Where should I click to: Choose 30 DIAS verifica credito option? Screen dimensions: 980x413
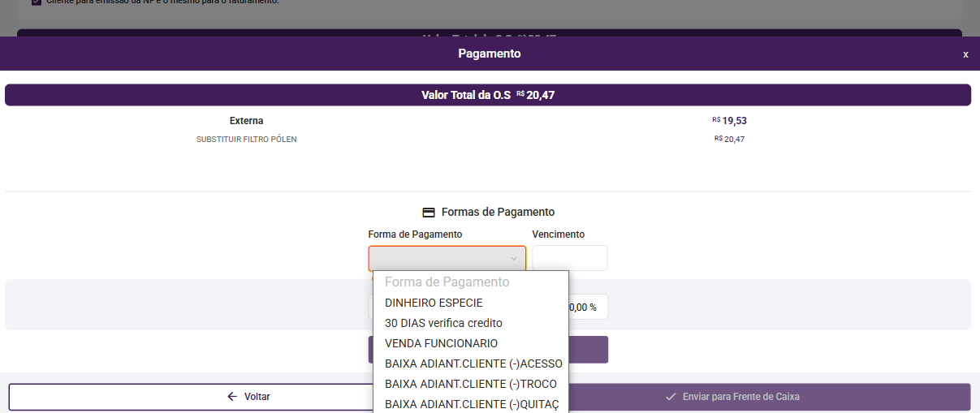443,323
